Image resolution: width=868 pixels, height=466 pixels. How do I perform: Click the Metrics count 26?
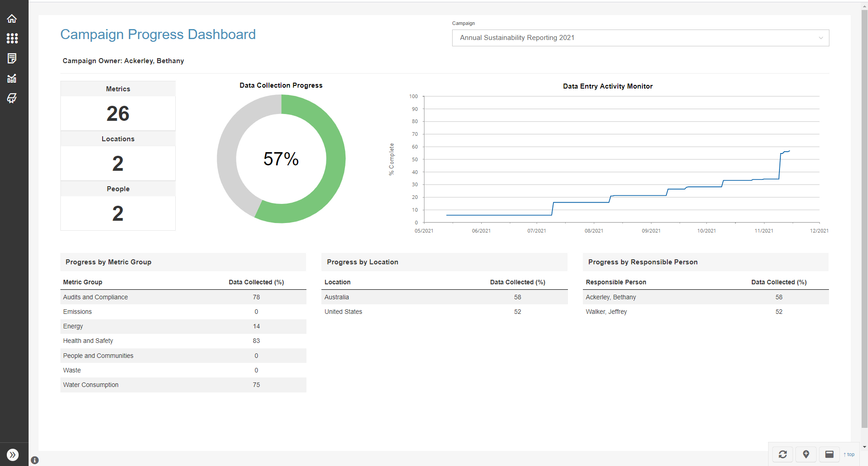pos(118,114)
